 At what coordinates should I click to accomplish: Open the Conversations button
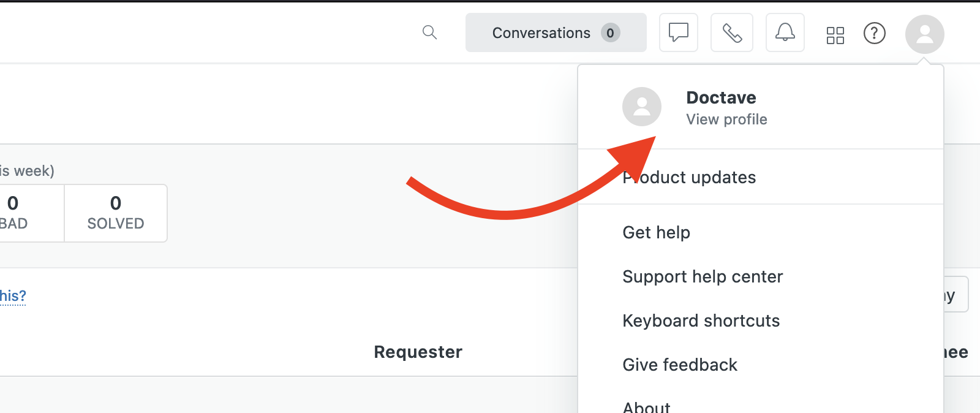tap(543, 32)
